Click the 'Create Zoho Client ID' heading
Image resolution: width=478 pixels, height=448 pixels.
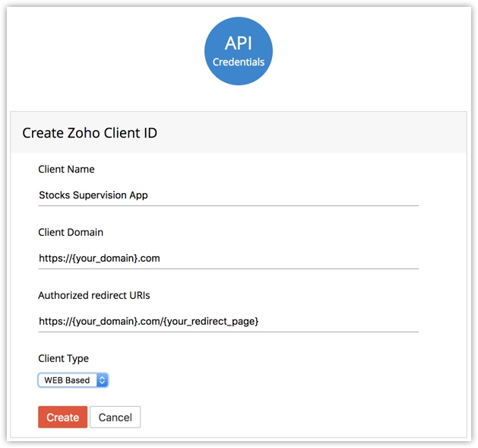(90, 133)
